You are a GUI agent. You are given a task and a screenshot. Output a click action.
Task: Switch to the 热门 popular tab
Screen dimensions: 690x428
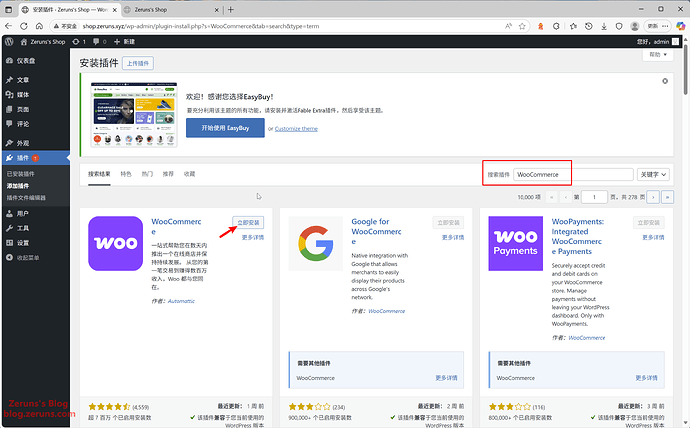147,174
